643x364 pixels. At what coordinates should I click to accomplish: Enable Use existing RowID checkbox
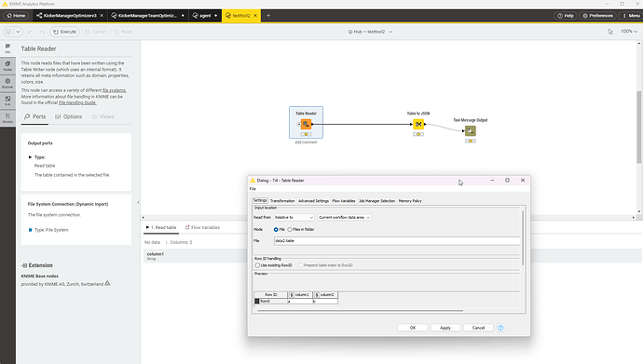point(257,265)
